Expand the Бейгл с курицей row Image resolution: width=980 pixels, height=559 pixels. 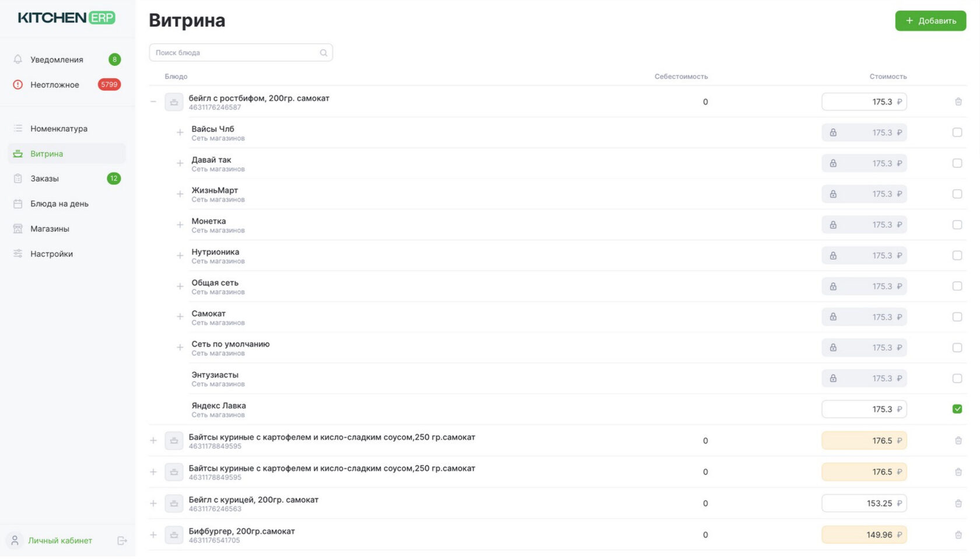[153, 504]
